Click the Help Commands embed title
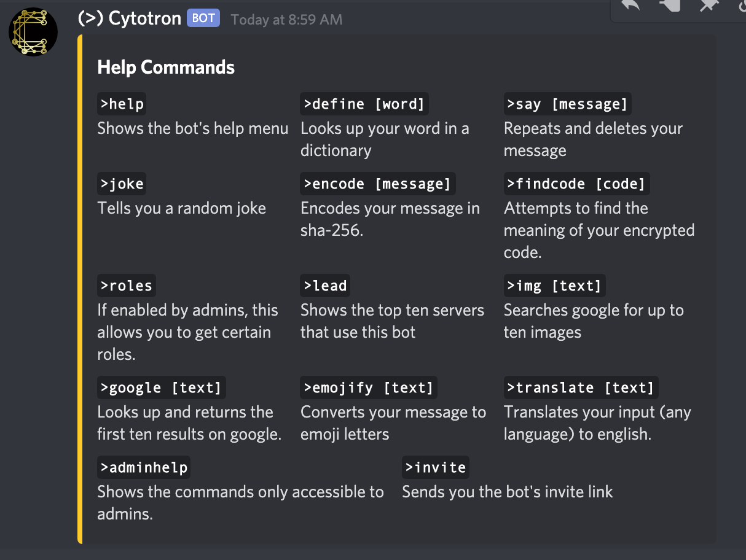This screenshot has width=746, height=560. (166, 67)
